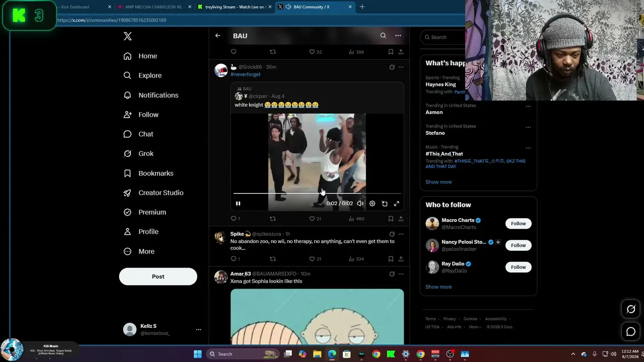Open the floating Grok button at right
Screen dimensions: 644x362
[631, 309]
